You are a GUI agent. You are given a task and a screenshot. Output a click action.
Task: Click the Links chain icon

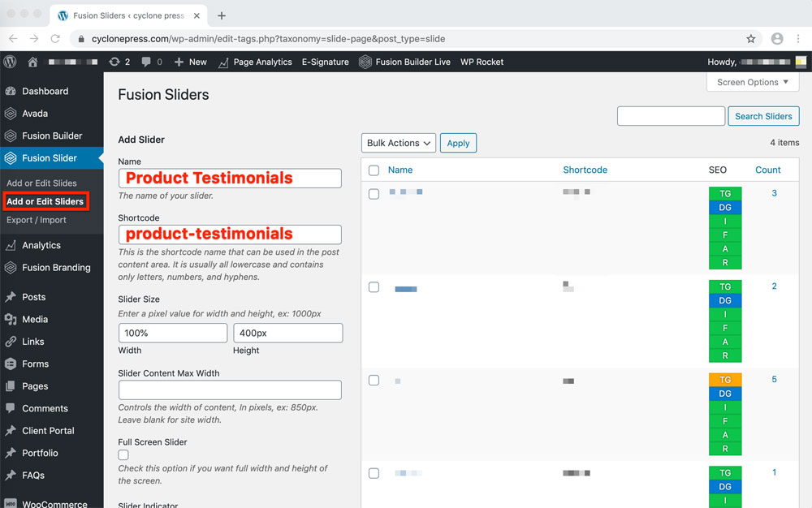coord(11,342)
